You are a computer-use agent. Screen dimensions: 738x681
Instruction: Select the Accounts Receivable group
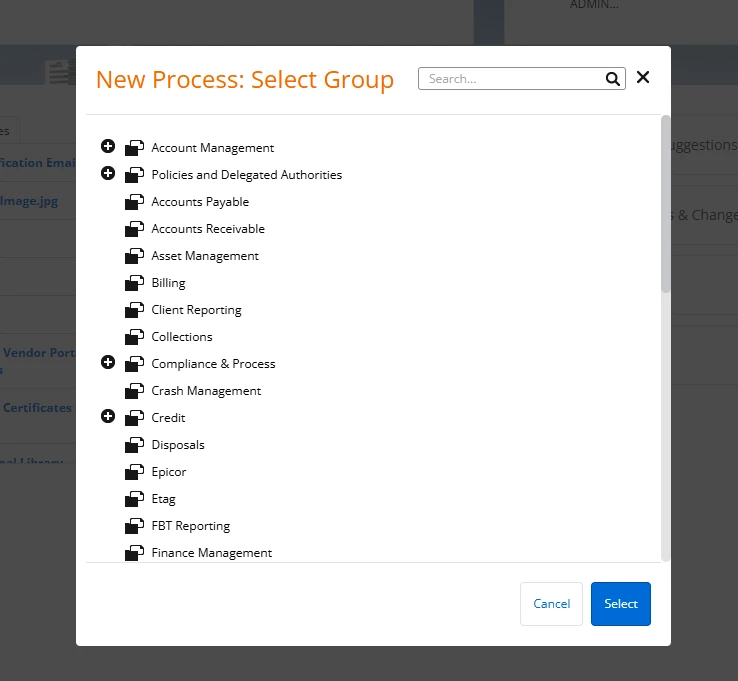tap(208, 229)
